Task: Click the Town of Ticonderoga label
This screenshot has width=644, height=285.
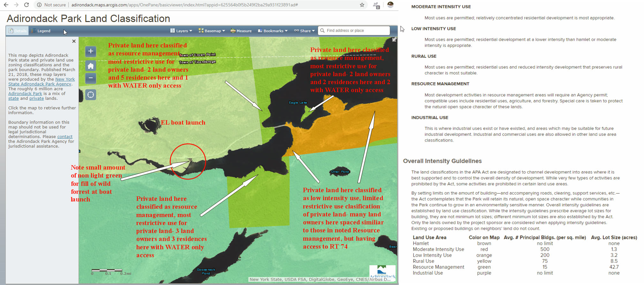Action: tap(197, 62)
